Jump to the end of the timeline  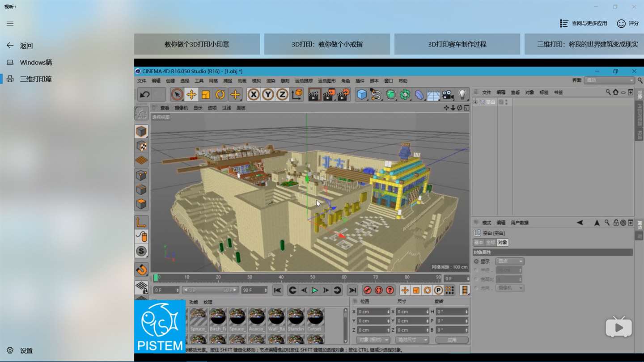[352, 290]
